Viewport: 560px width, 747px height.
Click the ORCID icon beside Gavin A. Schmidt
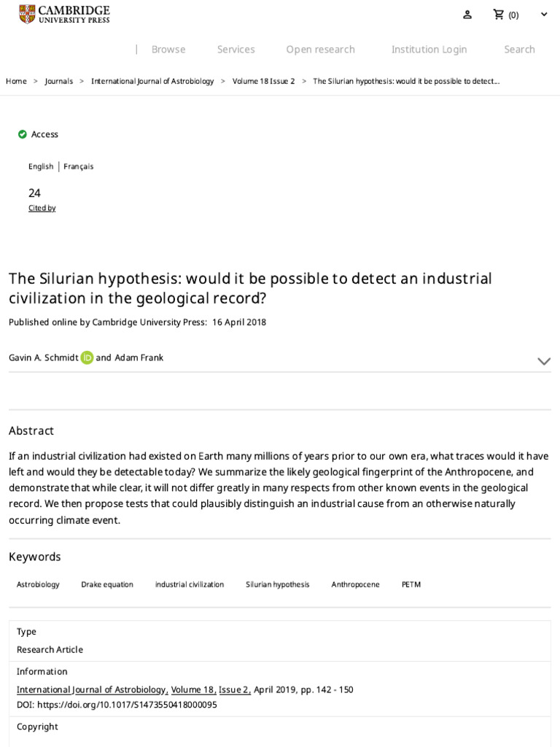coord(87,357)
